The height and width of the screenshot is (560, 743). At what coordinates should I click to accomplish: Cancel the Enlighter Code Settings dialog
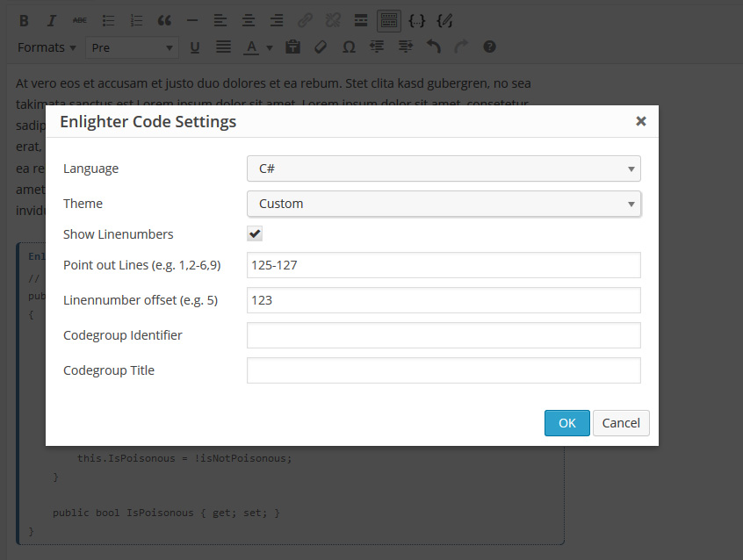coord(621,423)
